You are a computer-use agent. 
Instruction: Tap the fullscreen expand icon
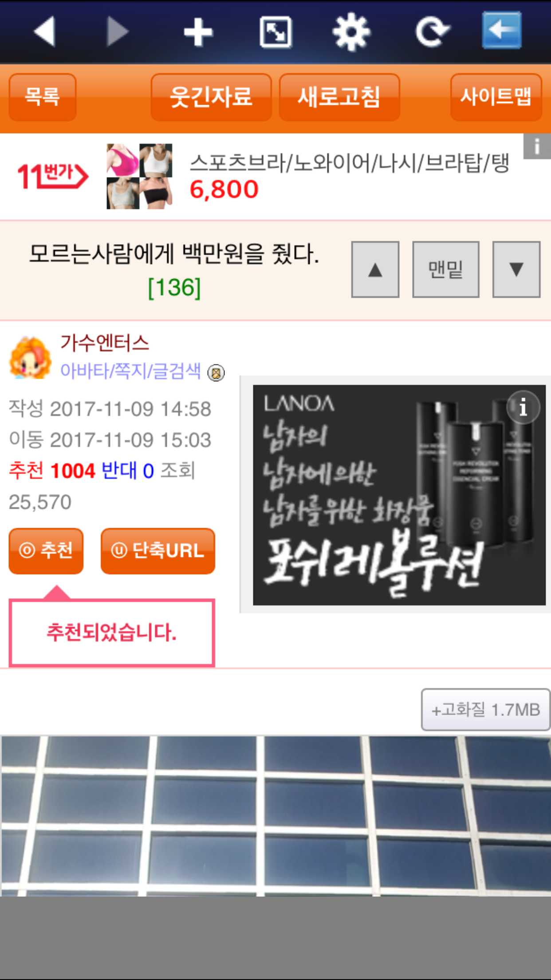point(275,32)
